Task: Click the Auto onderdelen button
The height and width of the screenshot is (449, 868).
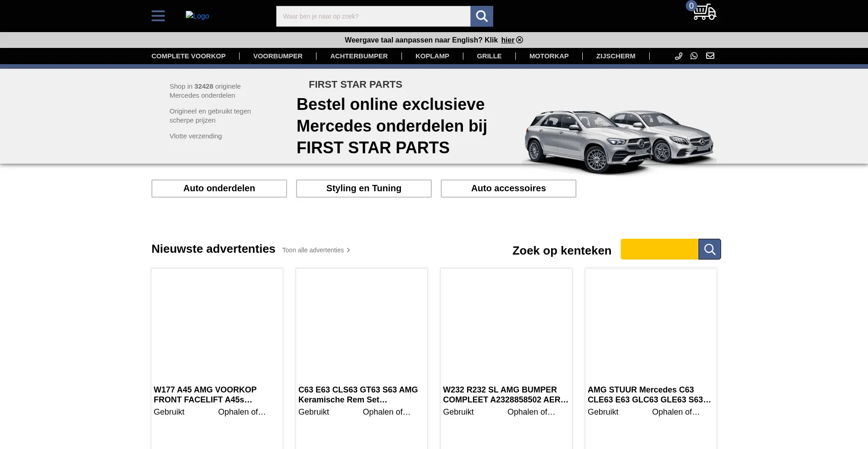Action: tap(219, 189)
